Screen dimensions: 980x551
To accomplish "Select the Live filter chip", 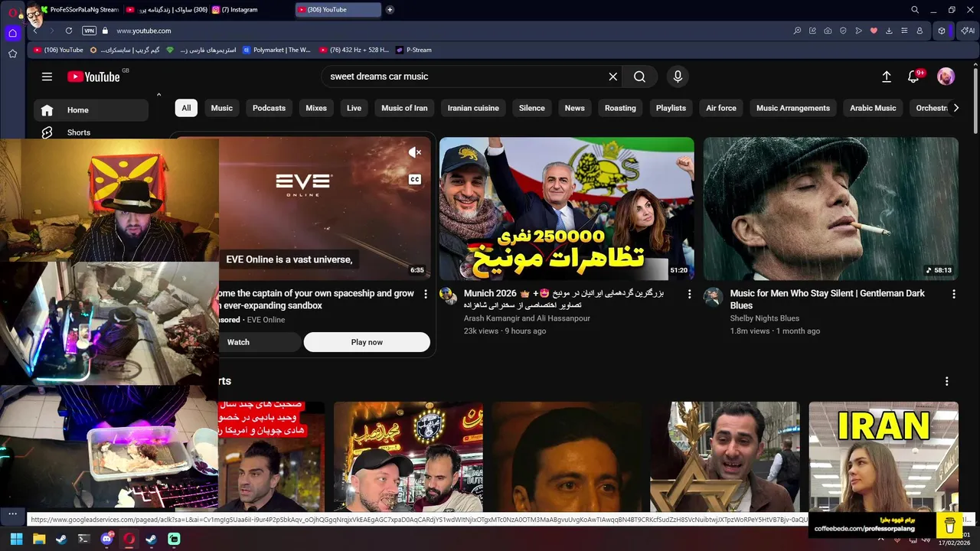I will pos(354,108).
